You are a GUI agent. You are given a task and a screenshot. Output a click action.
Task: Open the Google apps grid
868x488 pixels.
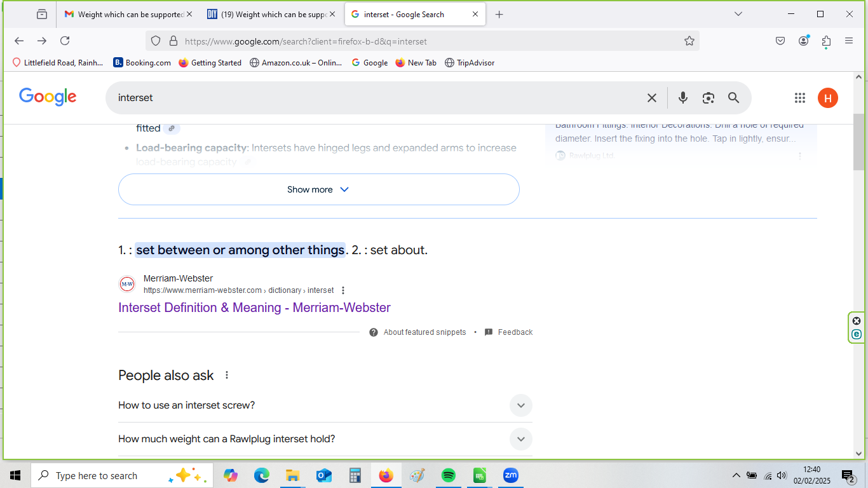pyautogui.click(x=800, y=98)
